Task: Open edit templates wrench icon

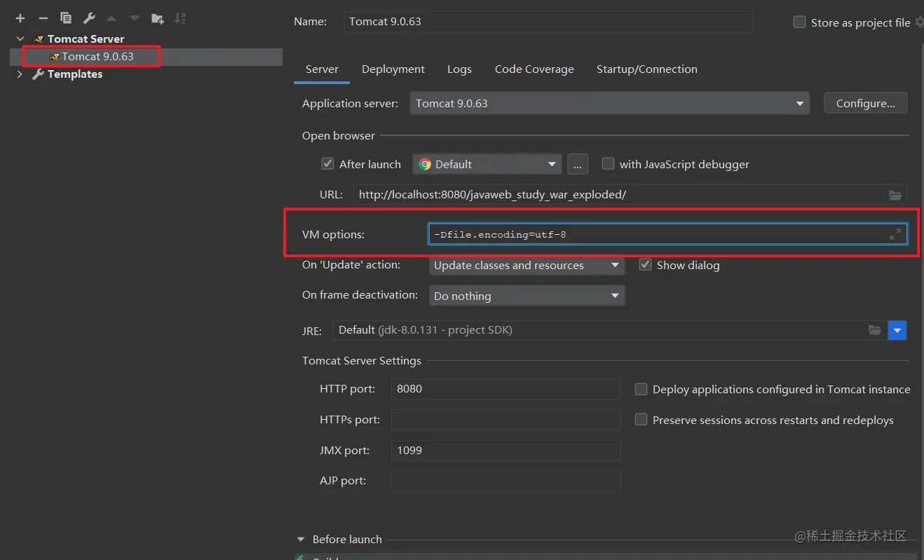Action: (89, 18)
